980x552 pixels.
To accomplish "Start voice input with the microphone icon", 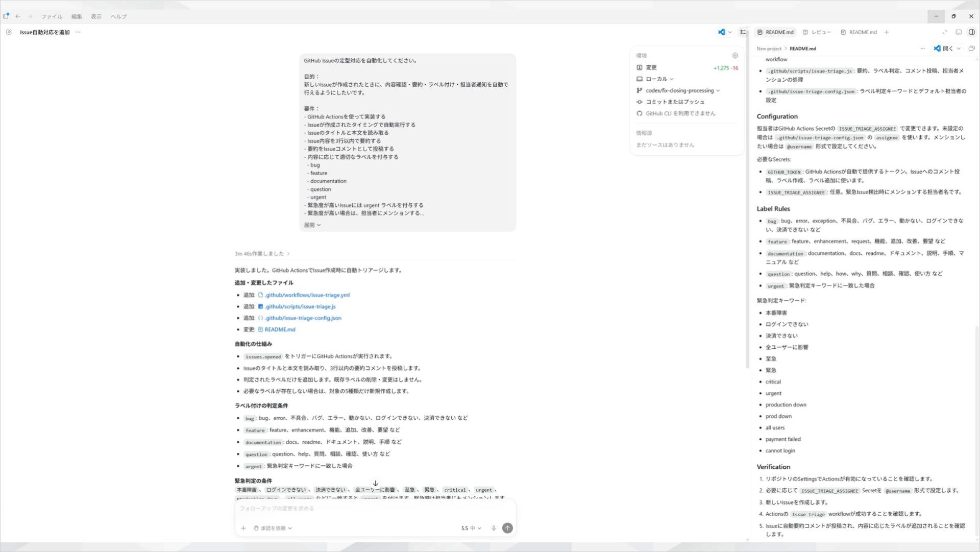I will [494, 529].
